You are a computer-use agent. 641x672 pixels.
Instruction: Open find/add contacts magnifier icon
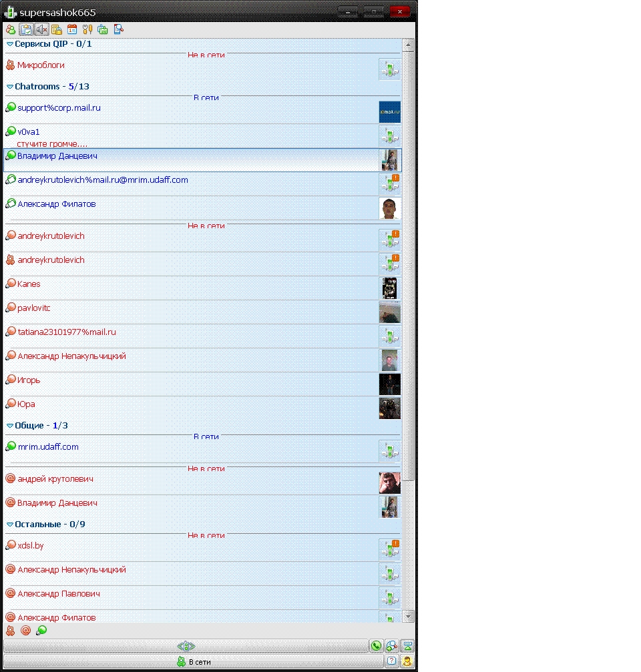[392, 646]
